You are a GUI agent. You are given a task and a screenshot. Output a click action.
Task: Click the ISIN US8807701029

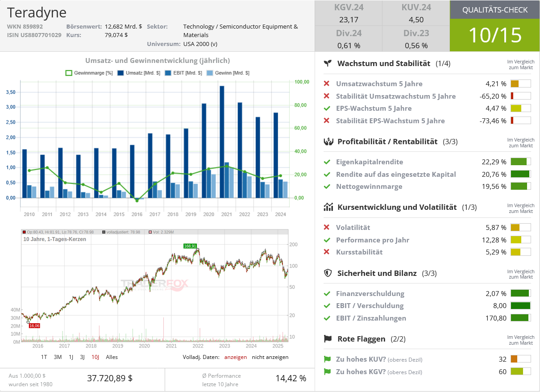[x=34, y=35]
